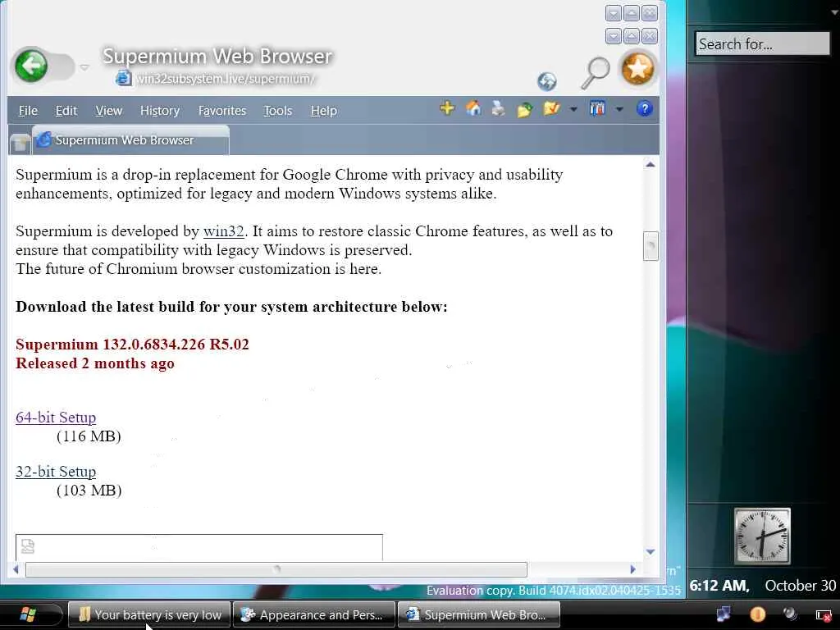Click the 'Download the latest build' heading
Image resolution: width=840 pixels, height=630 pixels.
(x=231, y=307)
